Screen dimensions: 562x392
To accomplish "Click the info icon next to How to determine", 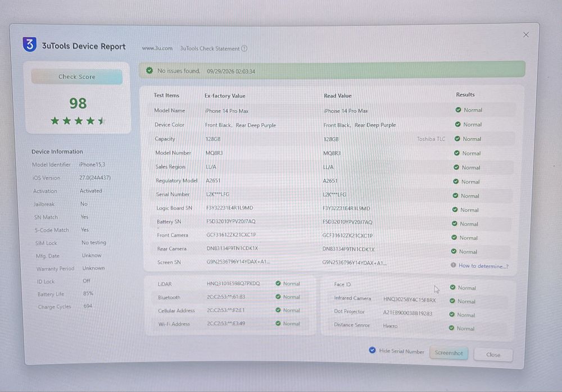I will coord(453,265).
